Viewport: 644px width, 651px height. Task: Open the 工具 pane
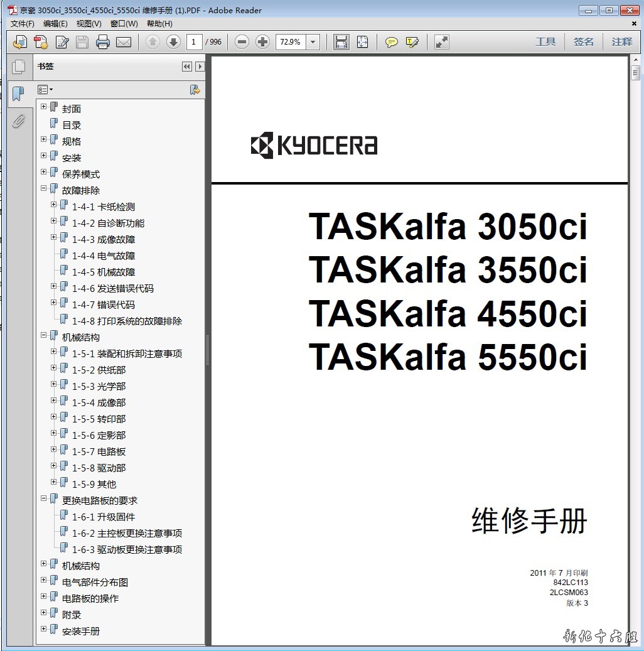coord(545,42)
